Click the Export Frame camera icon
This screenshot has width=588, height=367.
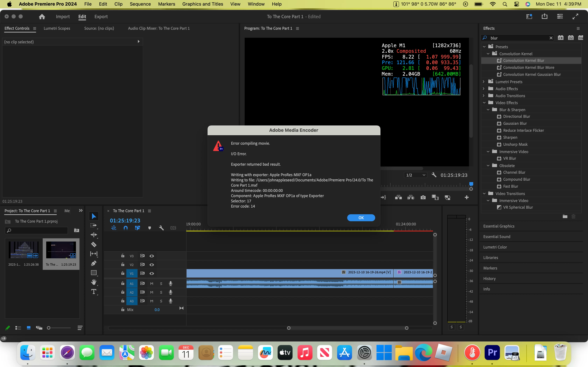[423, 198]
